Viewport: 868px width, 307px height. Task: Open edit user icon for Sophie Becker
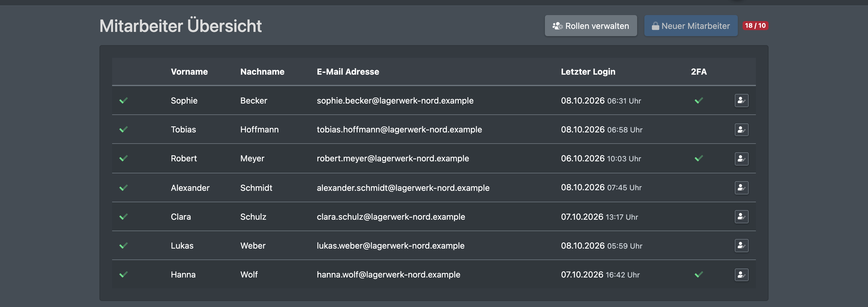point(741,100)
